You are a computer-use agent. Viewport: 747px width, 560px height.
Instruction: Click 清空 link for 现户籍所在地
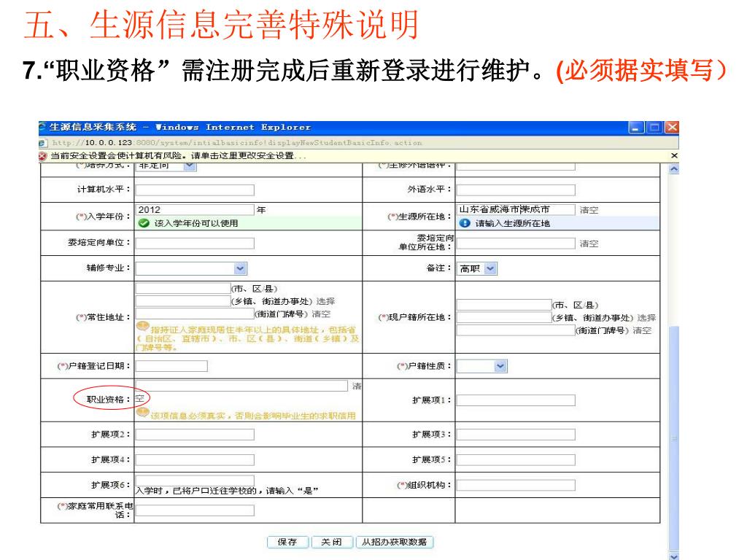[642, 330]
